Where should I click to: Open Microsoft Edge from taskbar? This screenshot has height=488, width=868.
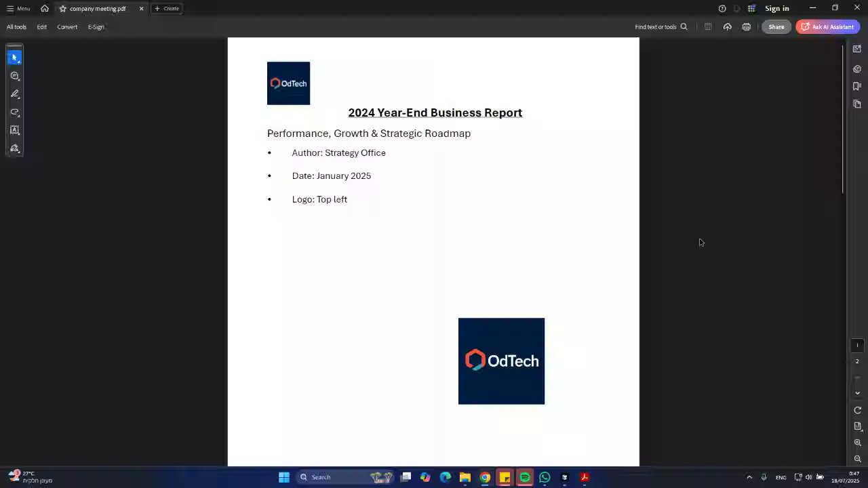tap(445, 477)
